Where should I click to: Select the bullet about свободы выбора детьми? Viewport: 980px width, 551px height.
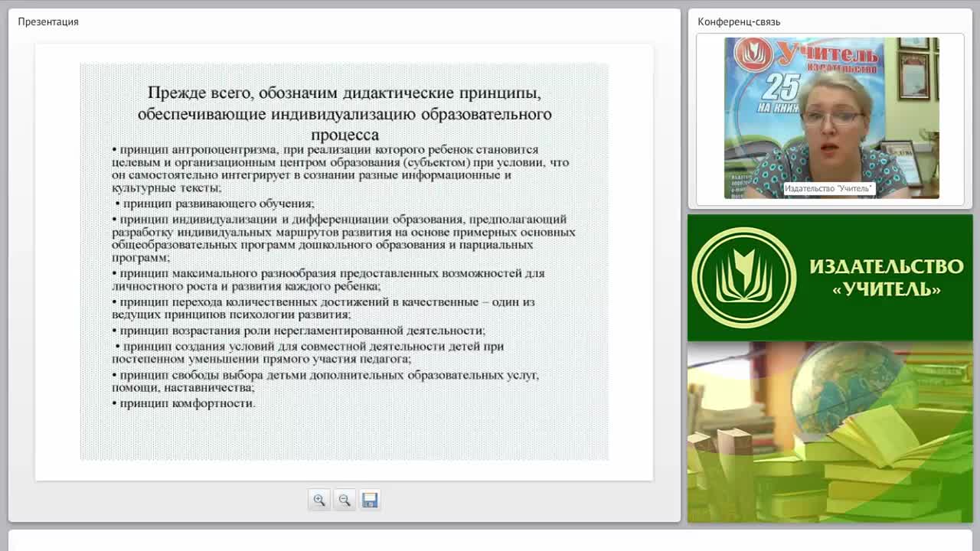[x=325, y=381]
